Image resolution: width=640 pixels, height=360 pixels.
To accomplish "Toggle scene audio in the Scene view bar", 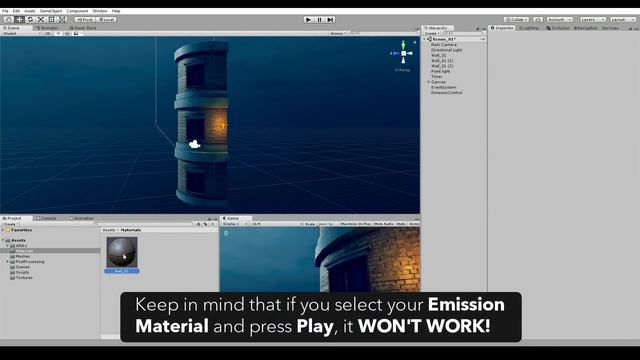I will point(67,33).
